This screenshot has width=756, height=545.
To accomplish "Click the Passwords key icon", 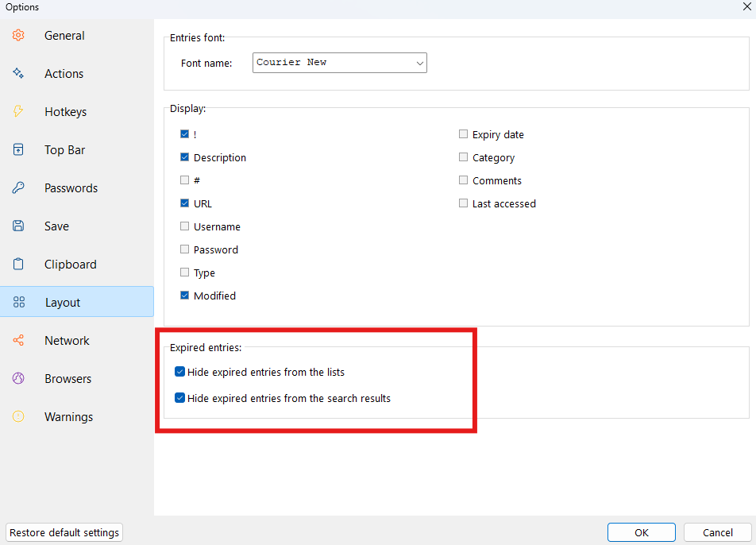I will tap(18, 187).
